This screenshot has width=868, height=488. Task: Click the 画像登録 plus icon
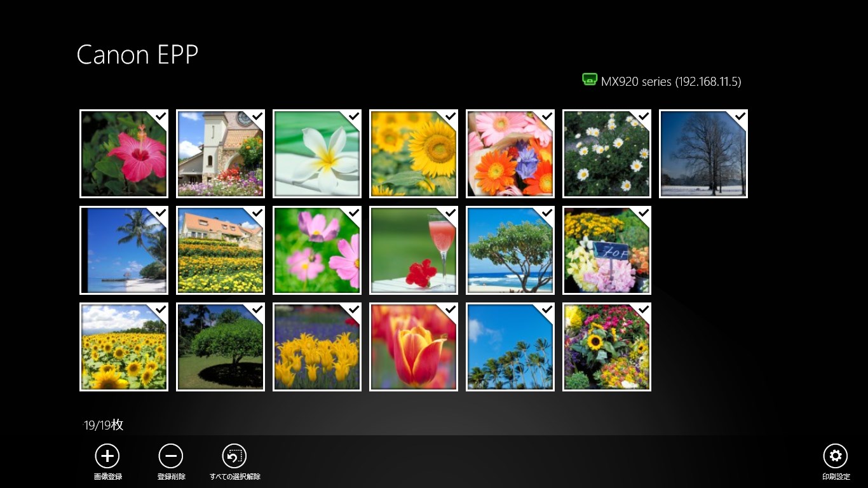click(x=107, y=456)
